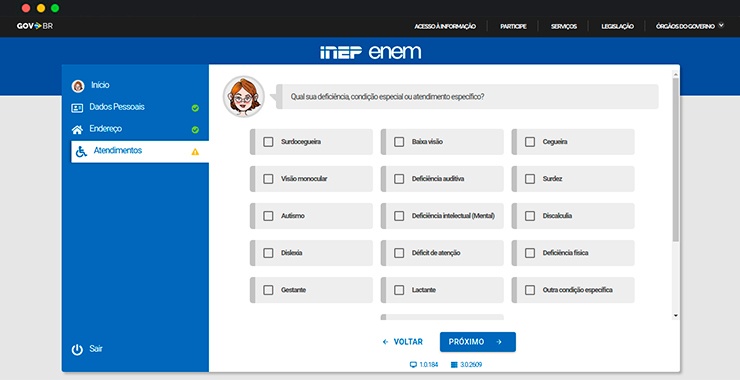Open Acesso à Informação in top bar

pos(445,26)
